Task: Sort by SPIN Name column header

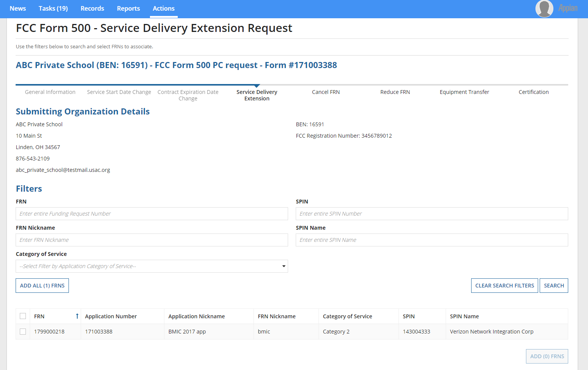Action: click(x=464, y=316)
